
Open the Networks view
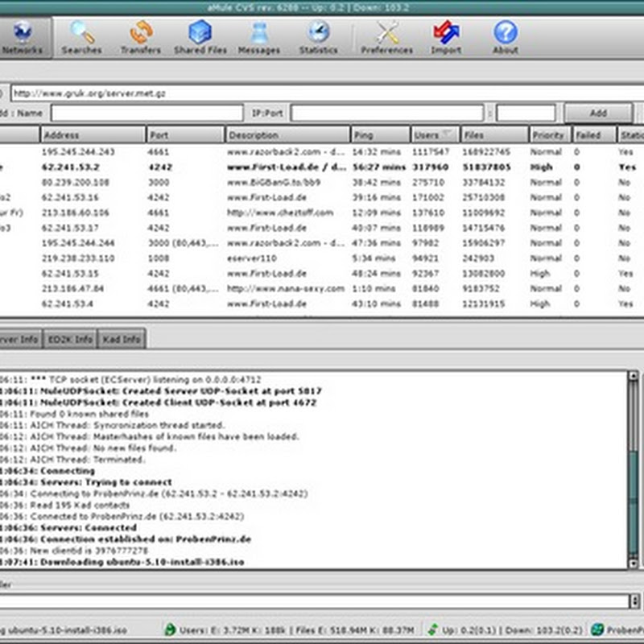[22, 37]
